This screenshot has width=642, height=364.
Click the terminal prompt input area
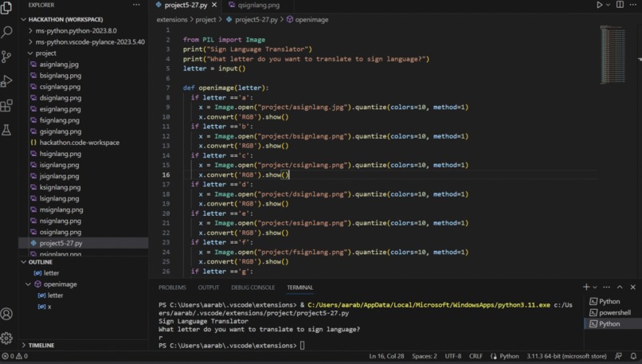tap(302, 346)
